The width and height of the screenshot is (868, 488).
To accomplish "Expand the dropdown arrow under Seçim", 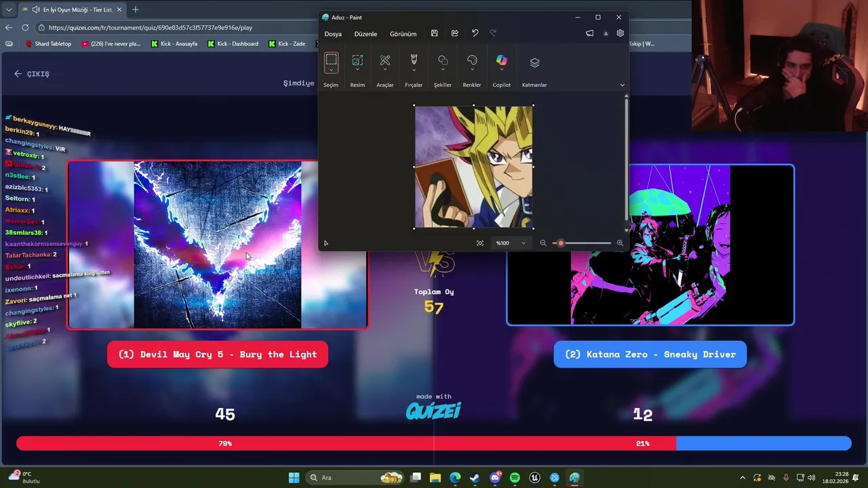I will [331, 70].
